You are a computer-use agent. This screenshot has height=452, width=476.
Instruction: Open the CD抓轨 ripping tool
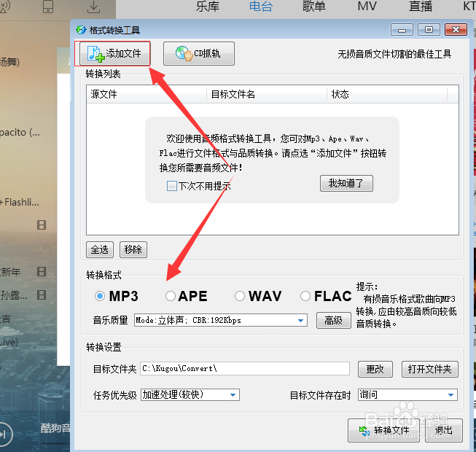pyautogui.click(x=199, y=53)
